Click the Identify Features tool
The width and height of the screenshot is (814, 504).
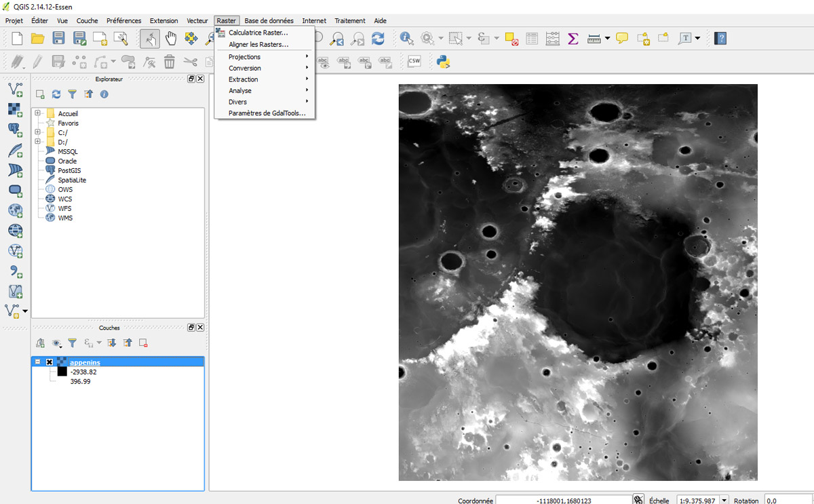407,39
